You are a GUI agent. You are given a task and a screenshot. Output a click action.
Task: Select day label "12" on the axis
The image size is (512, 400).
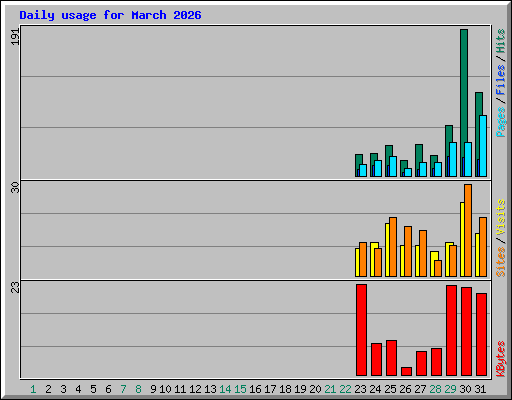(x=195, y=389)
